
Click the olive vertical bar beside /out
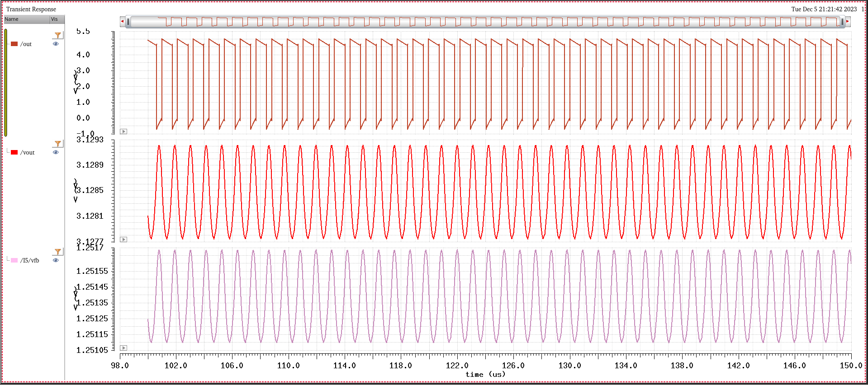6,82
